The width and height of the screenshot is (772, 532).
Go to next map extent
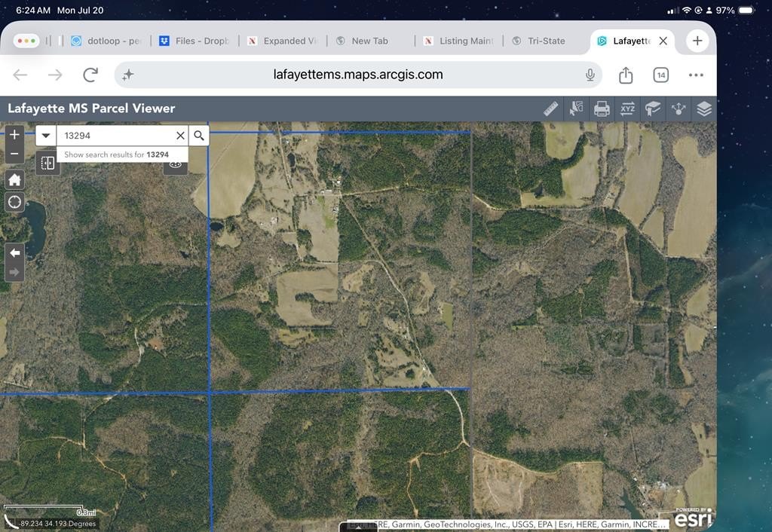pyautogui.click(x=15, y=272)
